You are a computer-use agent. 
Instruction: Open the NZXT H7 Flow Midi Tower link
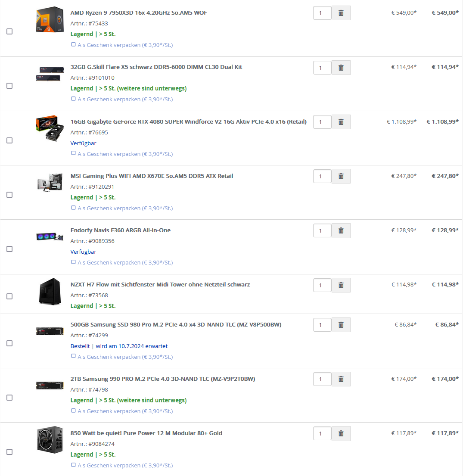(160, 285)
